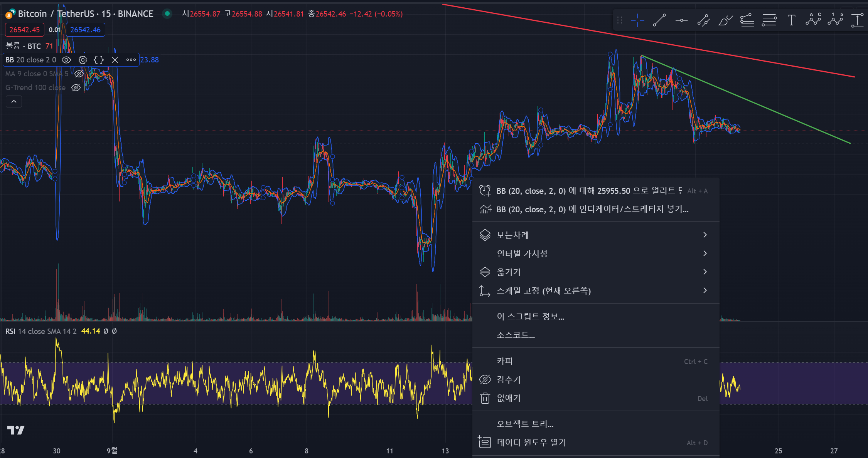Toggle BB indicator visibility eye
Image resolution: width=868 pixels, height=458 pixels.
[x=66, y=60]
